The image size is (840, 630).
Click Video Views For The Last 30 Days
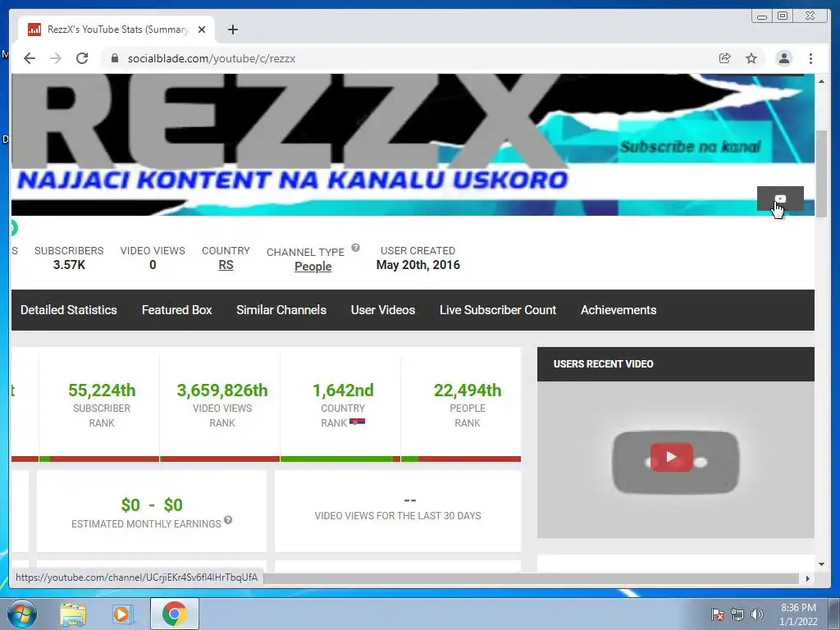(x=398, y=515)
